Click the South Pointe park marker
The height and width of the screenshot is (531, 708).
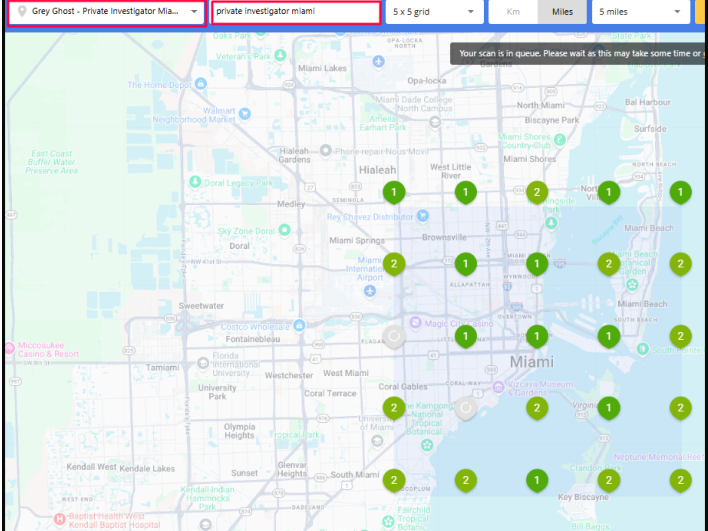[x=643, y=349]
